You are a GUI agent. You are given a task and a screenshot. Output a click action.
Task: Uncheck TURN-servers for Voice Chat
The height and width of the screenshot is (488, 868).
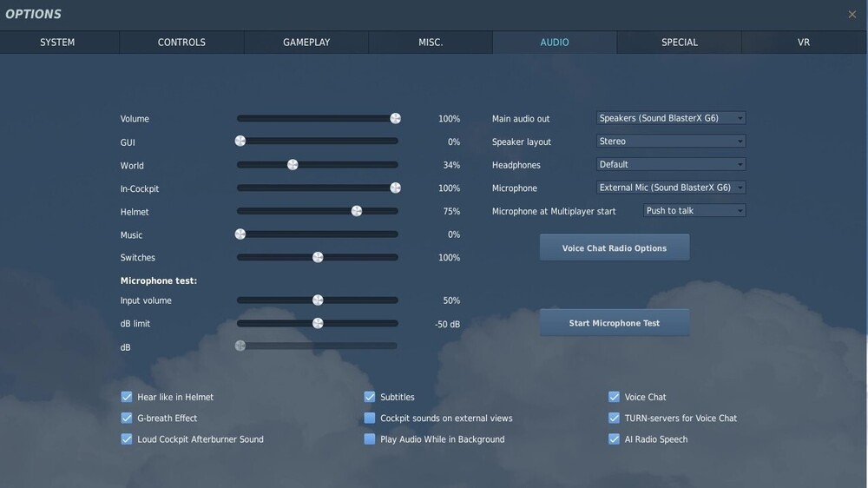coord(614,418)
